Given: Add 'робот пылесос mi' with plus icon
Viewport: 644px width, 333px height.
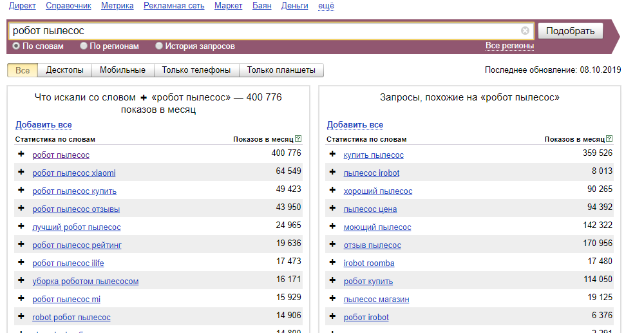Looking at the screenshot, I should coord(21,298).
